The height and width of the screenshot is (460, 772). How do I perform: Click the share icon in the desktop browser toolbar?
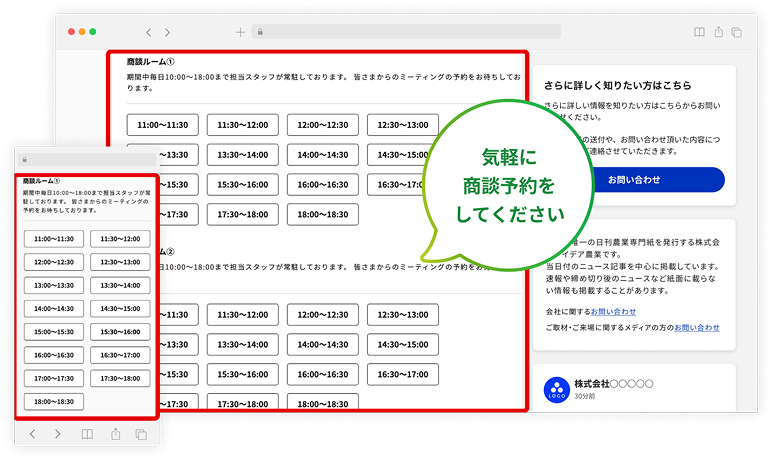point(718,32)
